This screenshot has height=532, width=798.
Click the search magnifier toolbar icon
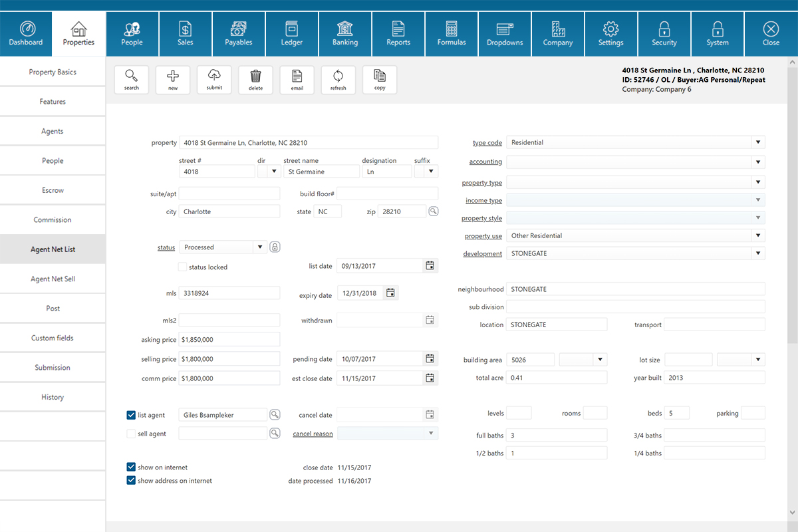click(132, 79)
